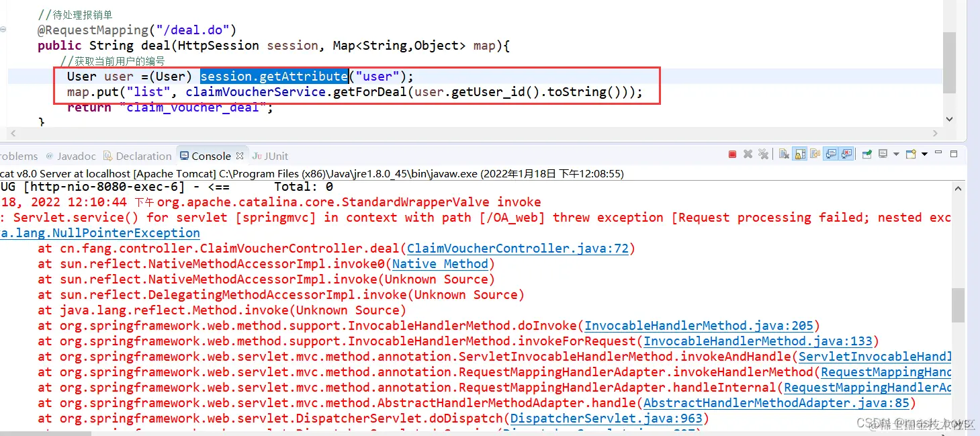Open the InvocableHandlerMethod.java:133 link
Screen dimensions: 980x436
click(x=758, y=341)
